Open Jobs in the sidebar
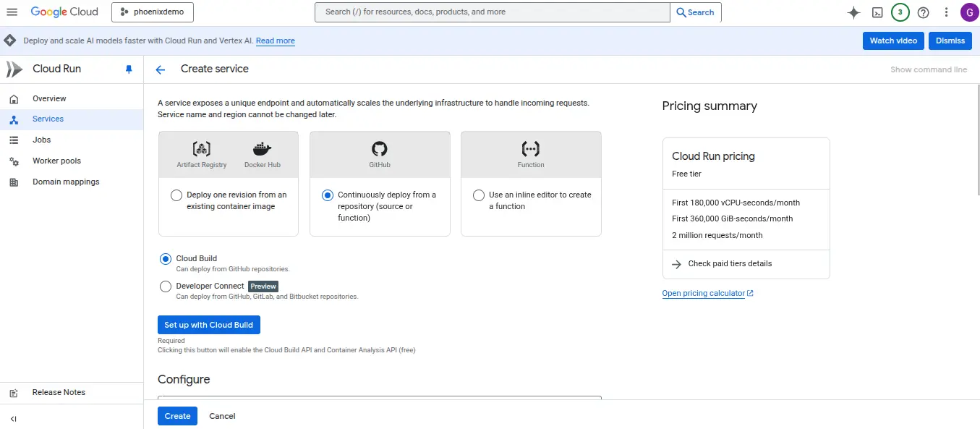The image size is (980, 429). pos(72,140)
